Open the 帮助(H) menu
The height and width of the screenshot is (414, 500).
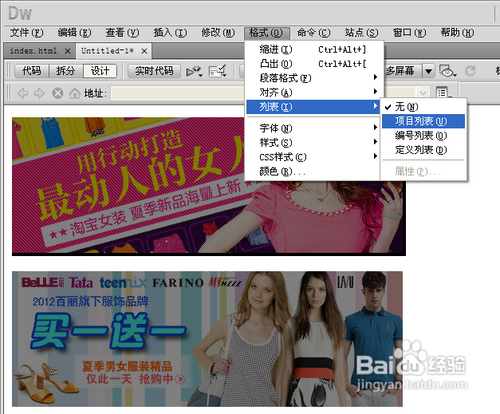(457, 33)
